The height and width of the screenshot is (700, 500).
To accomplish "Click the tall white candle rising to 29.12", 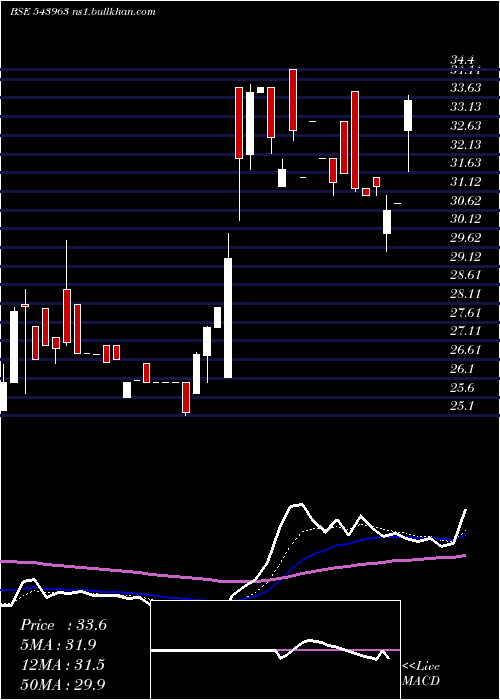I will pos(228,318).
